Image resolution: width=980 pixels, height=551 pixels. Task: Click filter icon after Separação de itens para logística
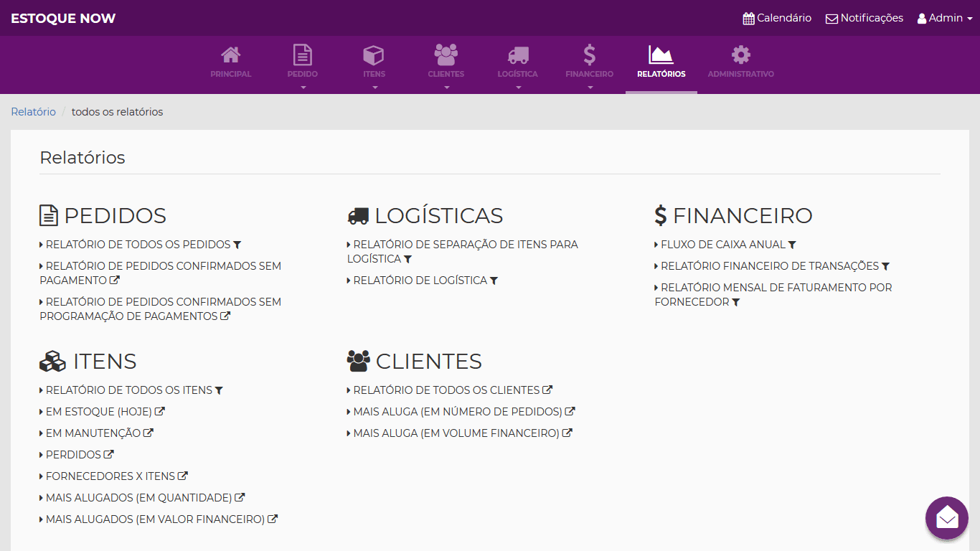point(407,259)
